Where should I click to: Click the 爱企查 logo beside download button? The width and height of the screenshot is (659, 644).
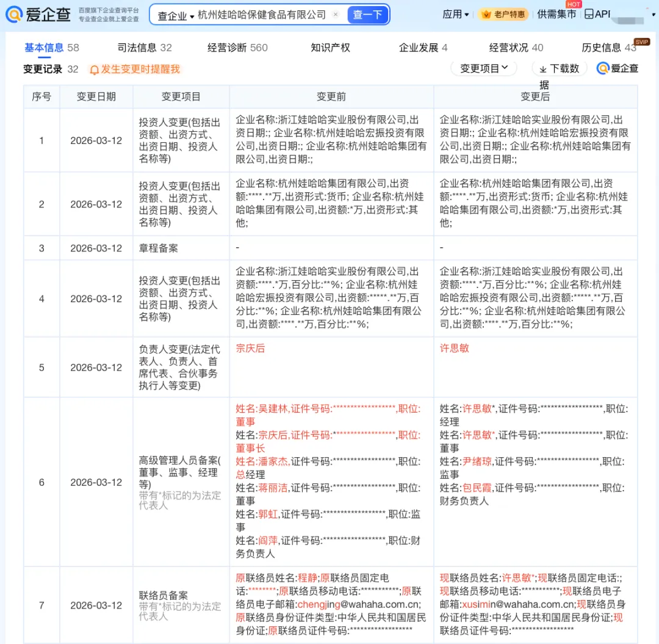click(x=618, y=68)
